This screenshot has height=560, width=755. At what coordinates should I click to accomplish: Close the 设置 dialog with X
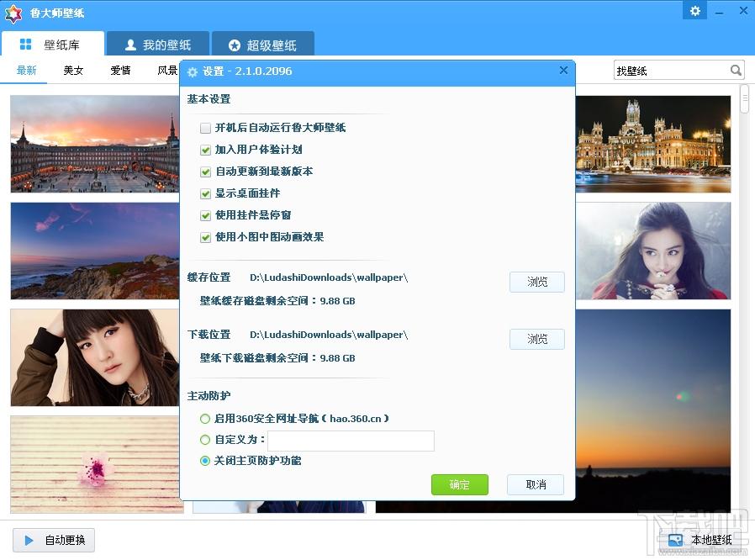pyautogui.click(x=563, y=71)
